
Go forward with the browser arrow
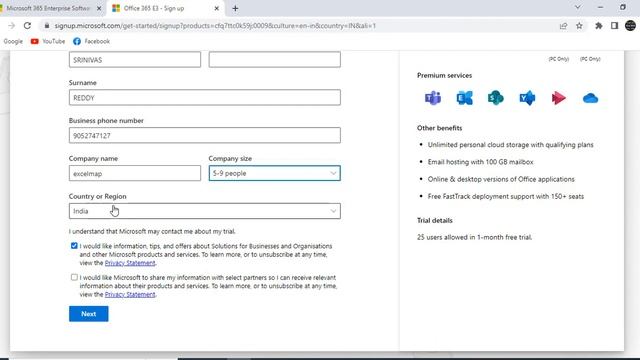11,26
